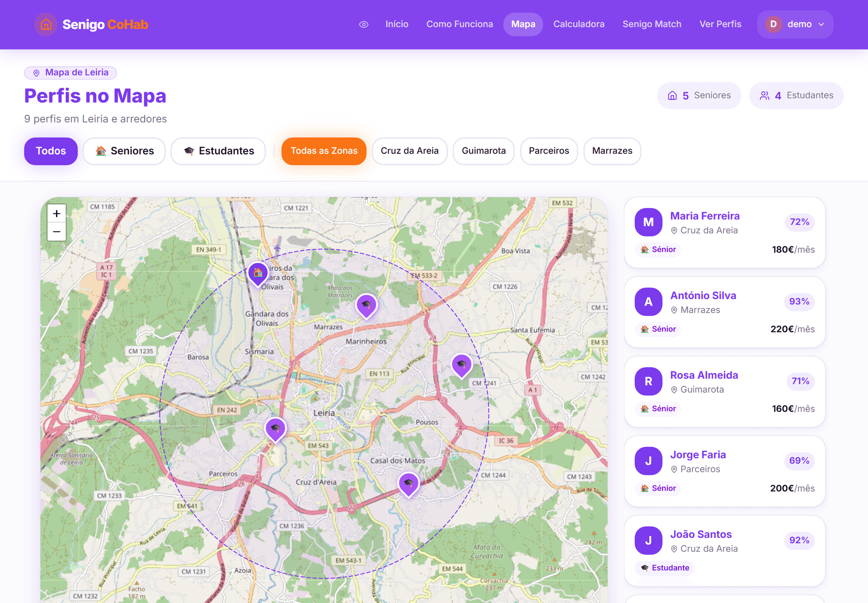Filter profiles by Estudantes
This screenshot has height=603, width=868.
click(x=218, y=151)
